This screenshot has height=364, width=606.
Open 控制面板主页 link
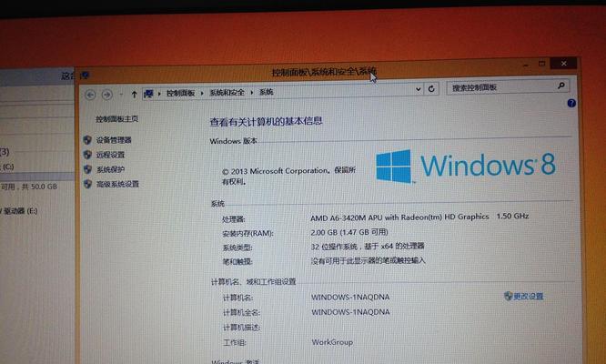116,119
